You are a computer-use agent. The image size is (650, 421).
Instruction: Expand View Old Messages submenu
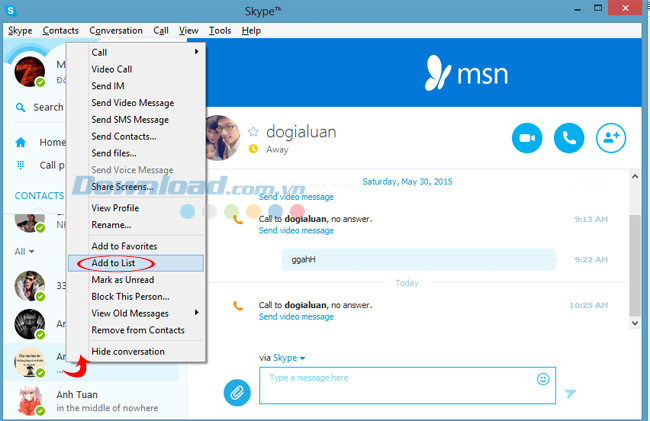click(136, 313)
